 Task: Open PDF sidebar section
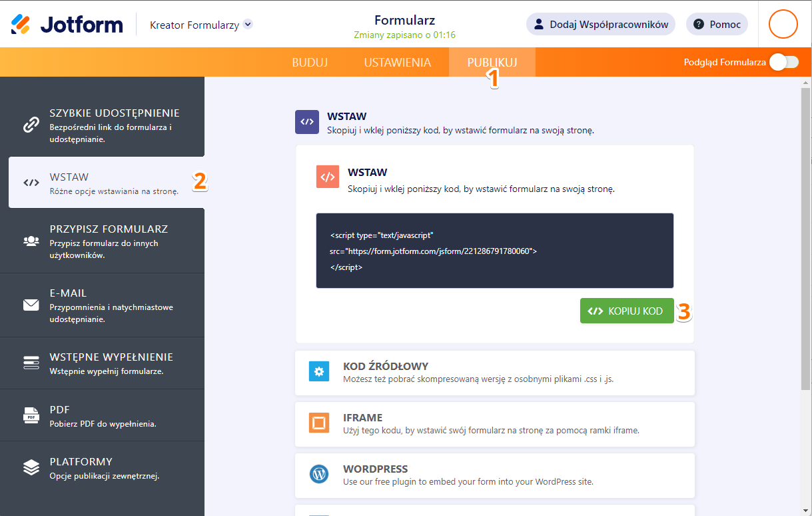point(102,415)
